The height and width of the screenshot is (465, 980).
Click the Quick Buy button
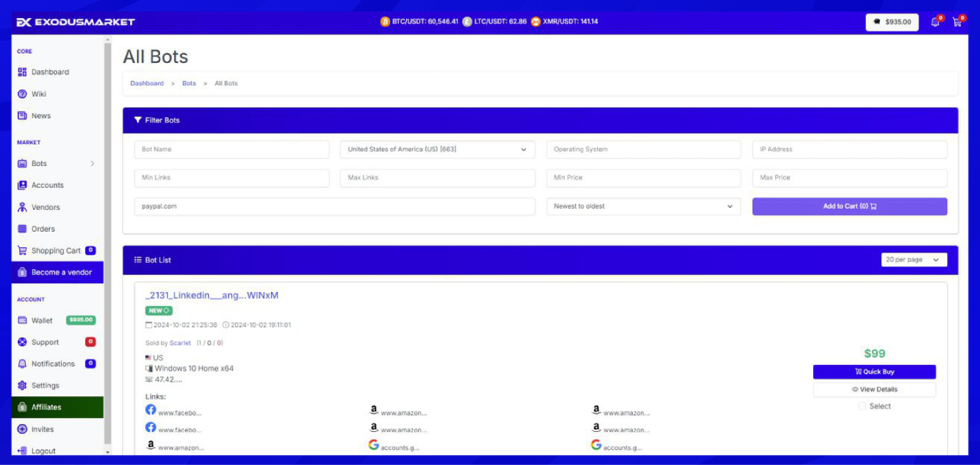coord(874,372)
